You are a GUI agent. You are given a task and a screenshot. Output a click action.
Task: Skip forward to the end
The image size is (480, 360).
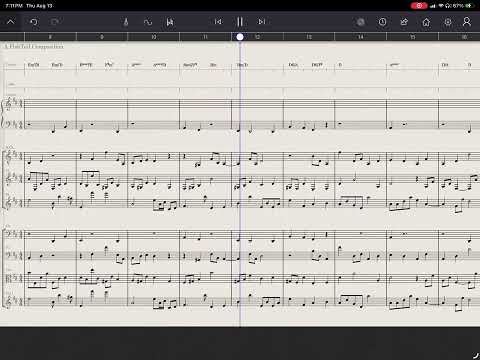click(262, 22)
